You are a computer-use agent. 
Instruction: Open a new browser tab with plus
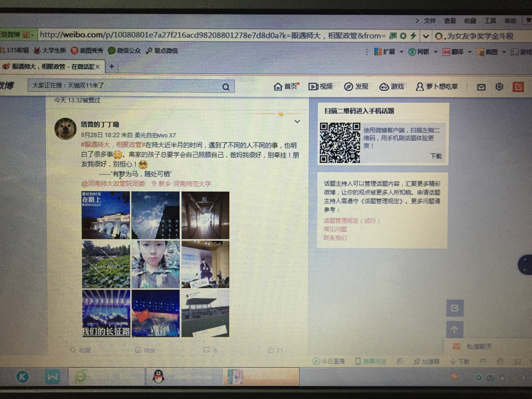point(112,66)
